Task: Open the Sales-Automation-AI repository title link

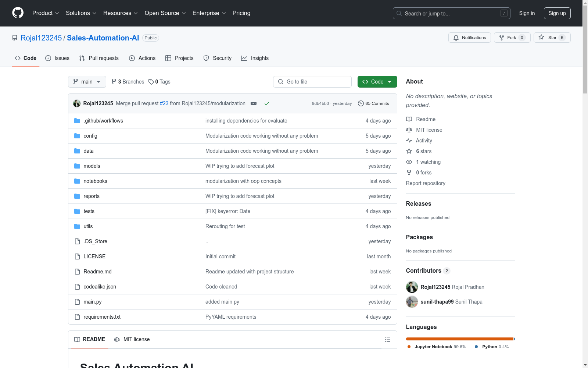Action: coord(103,38)
